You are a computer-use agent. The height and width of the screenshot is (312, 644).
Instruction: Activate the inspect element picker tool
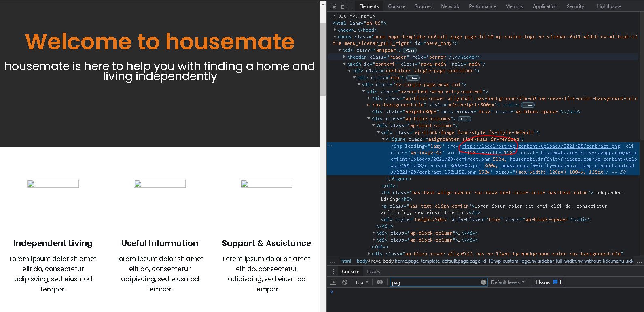tap(333, 6)
